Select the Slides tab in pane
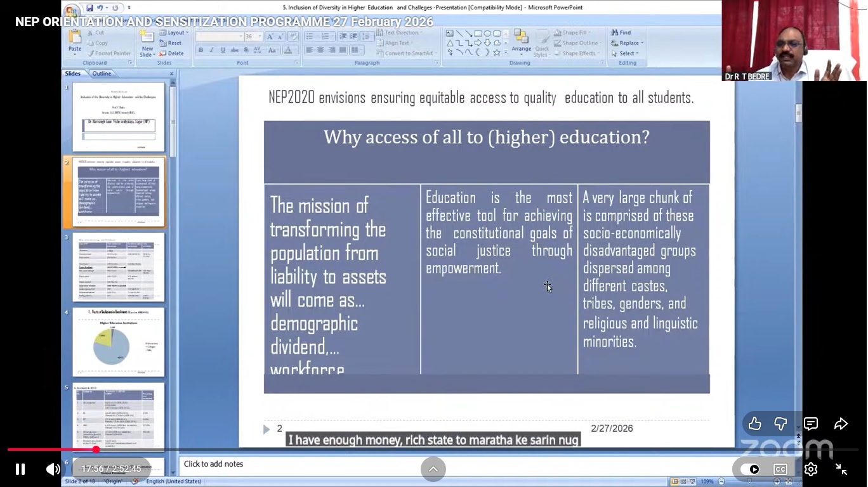 coord(73,74)
